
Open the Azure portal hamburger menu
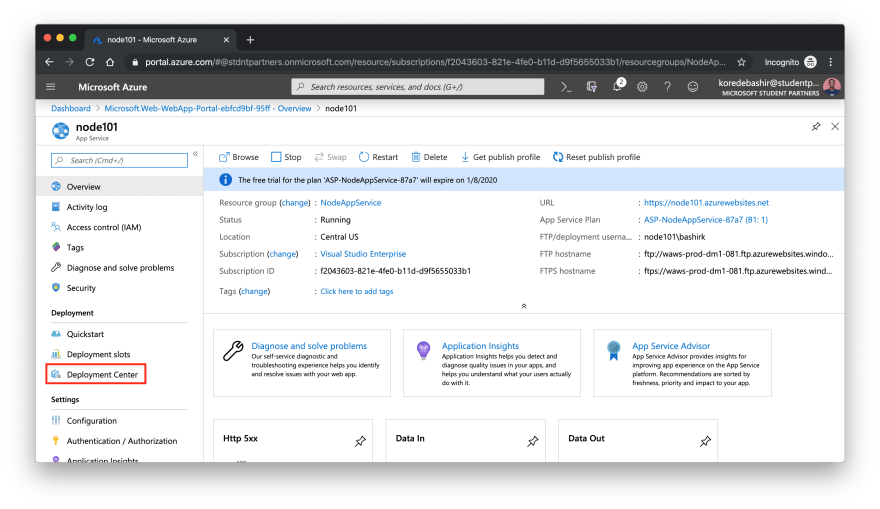click(x=51, y=87)
